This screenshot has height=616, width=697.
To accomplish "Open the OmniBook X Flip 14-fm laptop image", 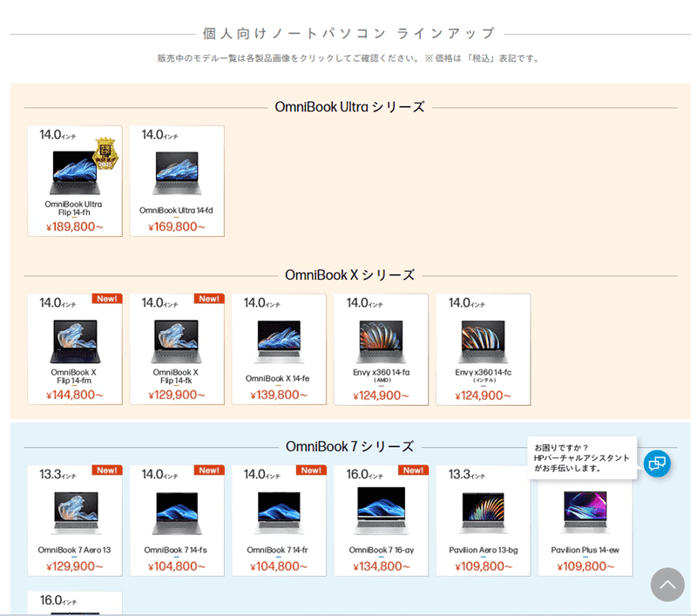I will coord(75,342).
